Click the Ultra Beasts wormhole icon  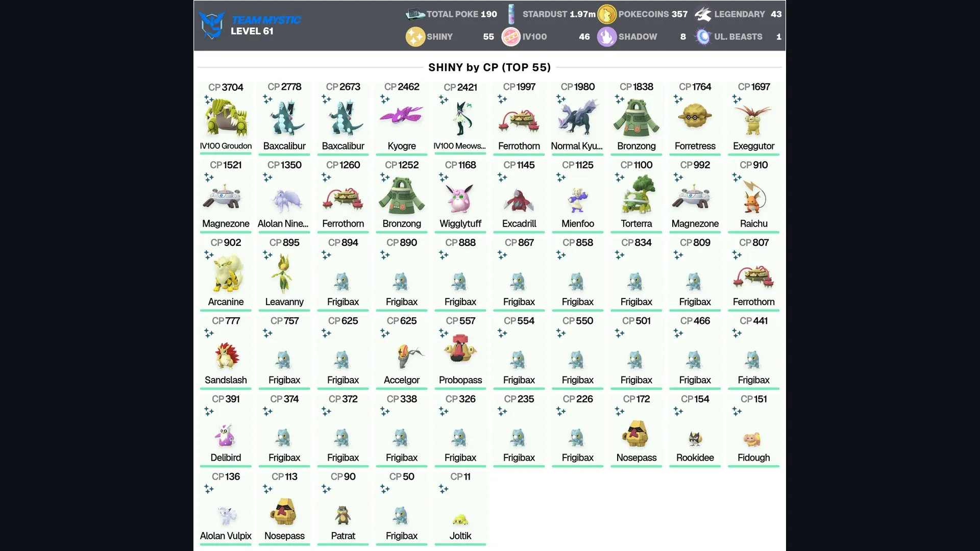tap(703, 37)
